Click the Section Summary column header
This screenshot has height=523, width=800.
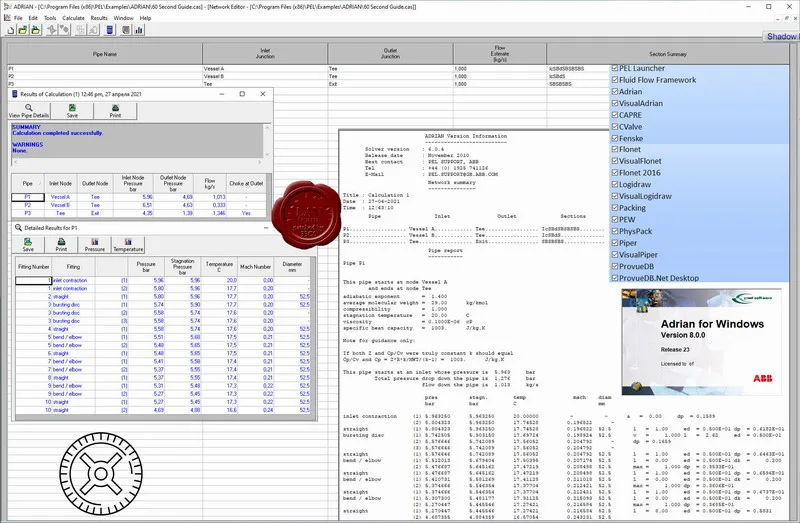668,54
